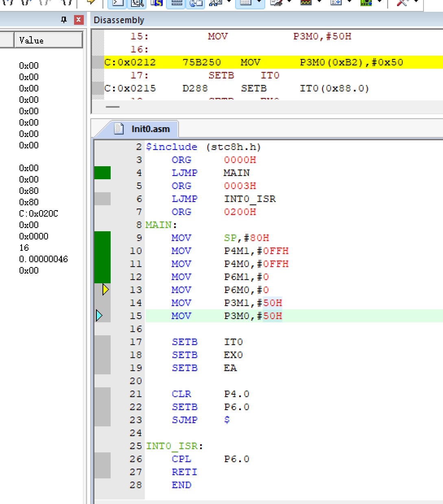Click the Disassembly panel title
443x504 pixels.
pyautogui.click(x=119, y=20)
